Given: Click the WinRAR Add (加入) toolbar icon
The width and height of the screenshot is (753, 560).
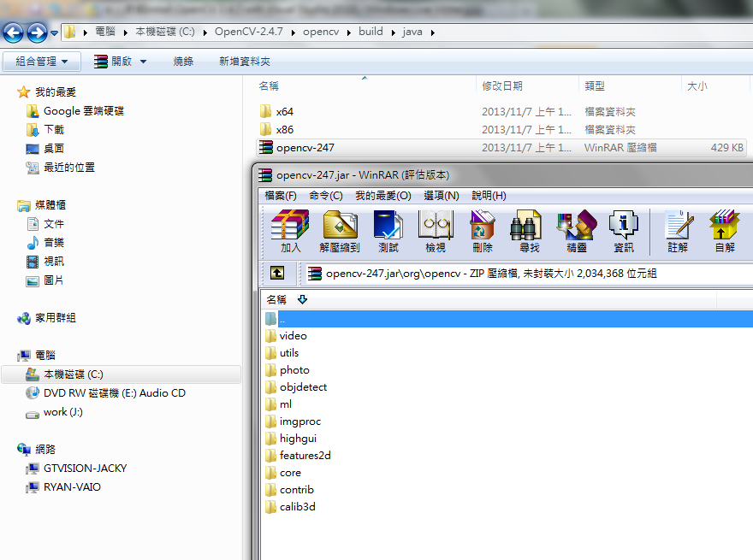Looking at the screenshot, I should (290, 225).
